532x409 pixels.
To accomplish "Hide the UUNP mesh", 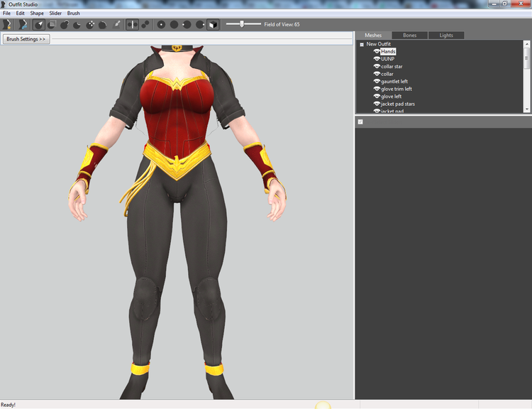I will [x=377, y=59].
